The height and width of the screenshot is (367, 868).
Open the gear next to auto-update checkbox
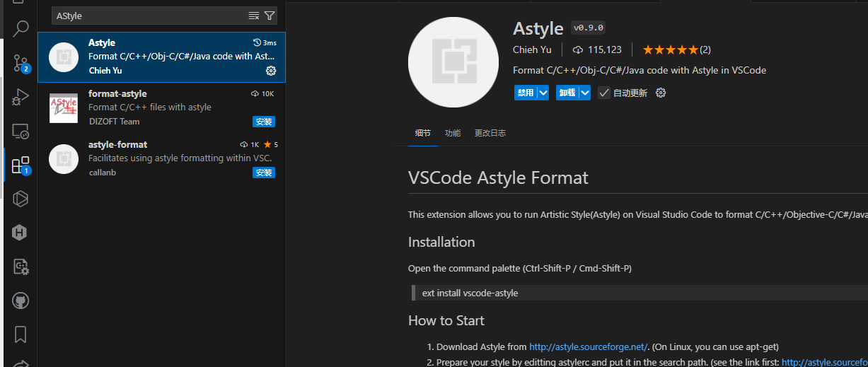point(661,93)
